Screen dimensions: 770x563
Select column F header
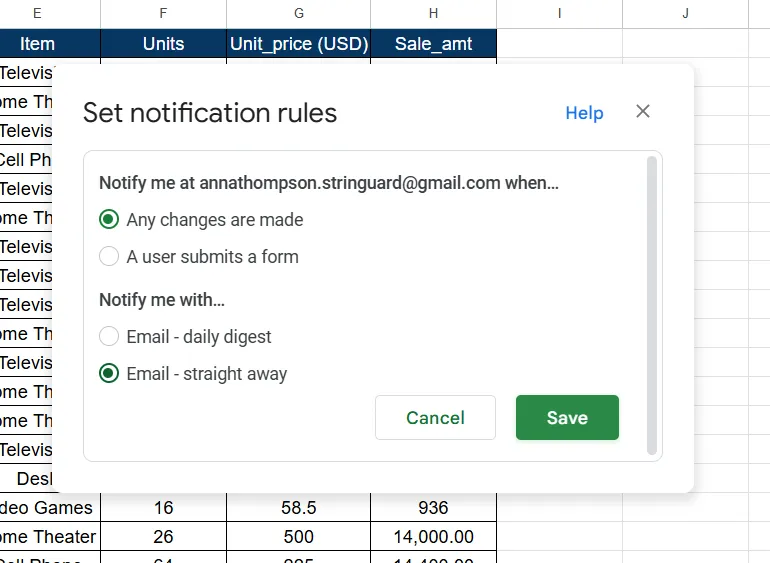(x=164, y=14)
